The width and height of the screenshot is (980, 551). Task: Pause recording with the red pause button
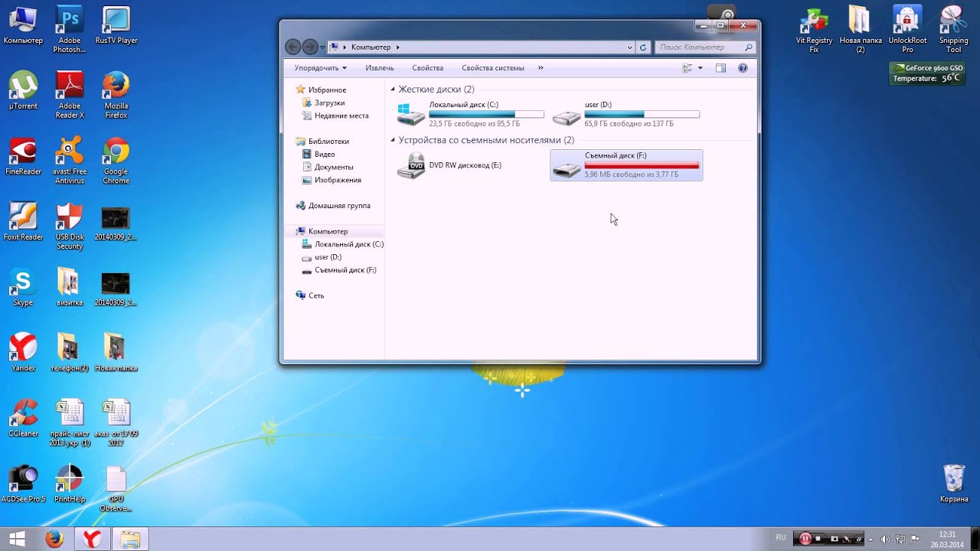coord(805,539)
